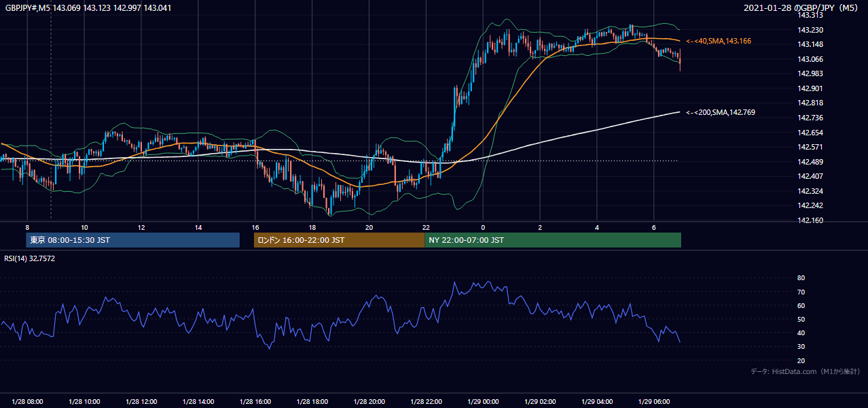Click the 1/28 20:00 bottom time label
Image resolution: width=868 pixels, height=408 pixels.
pos(369,402)
